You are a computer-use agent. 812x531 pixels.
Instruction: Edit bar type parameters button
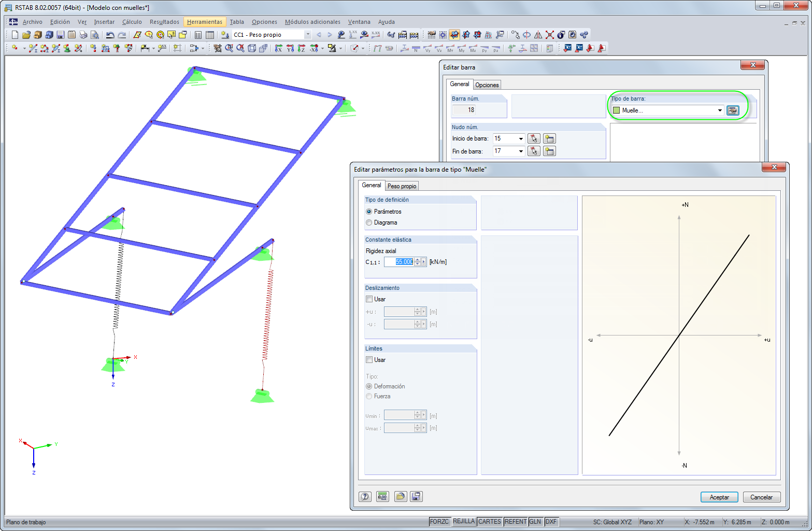click(733, 110)
